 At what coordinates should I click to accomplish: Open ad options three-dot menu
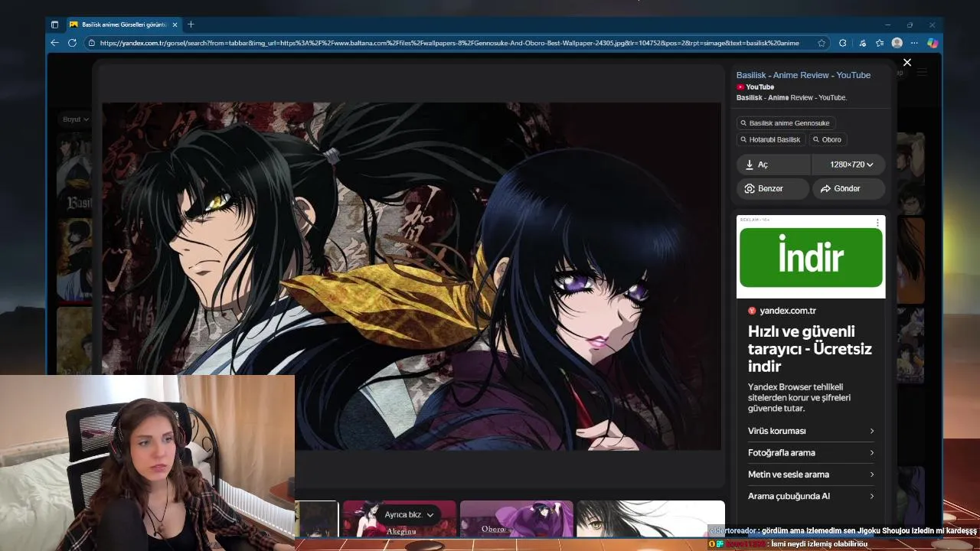tap(877, 223)
